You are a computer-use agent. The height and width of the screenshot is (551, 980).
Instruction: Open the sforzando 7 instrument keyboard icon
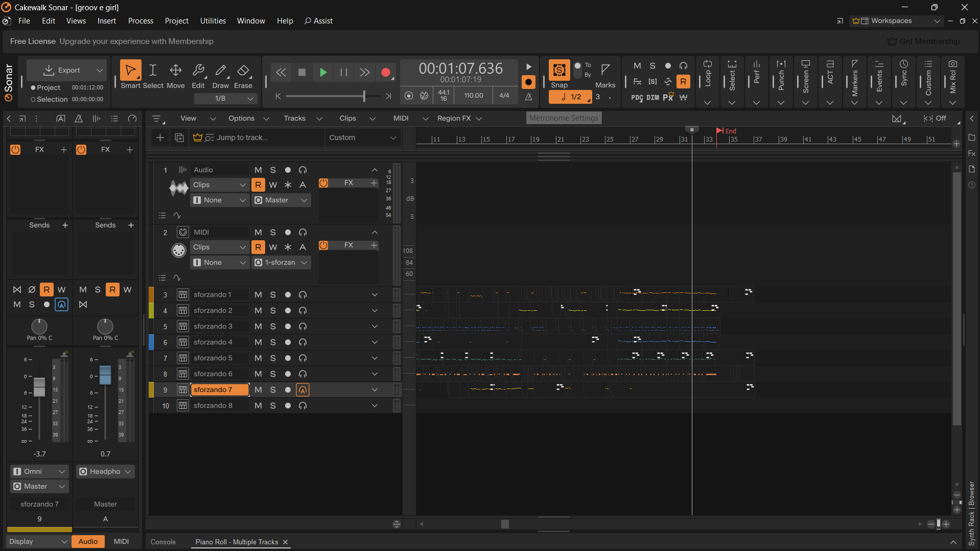click(183, 389)
